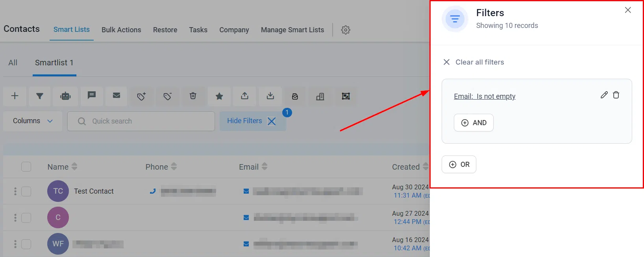Open three-dot menu for WF contact row

(15, 244)
